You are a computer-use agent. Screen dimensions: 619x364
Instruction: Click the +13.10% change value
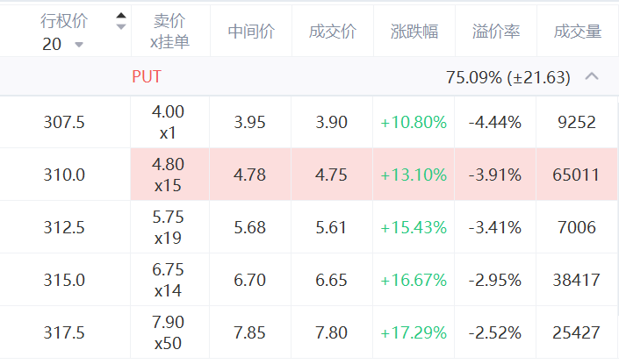pyautogui.click(x=414, y=175)
